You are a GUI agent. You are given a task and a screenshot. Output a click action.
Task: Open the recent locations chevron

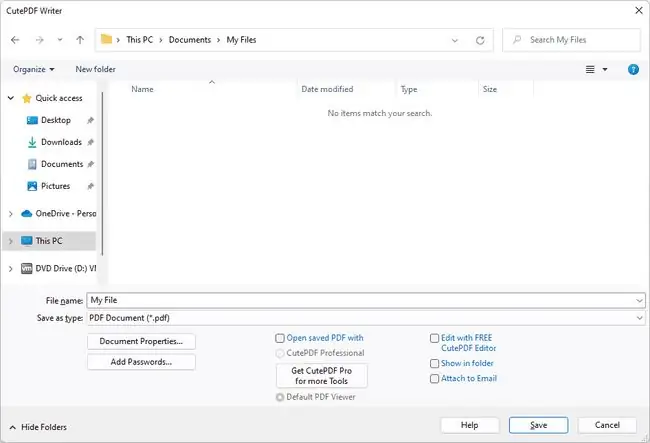click(x=60, y=40)
